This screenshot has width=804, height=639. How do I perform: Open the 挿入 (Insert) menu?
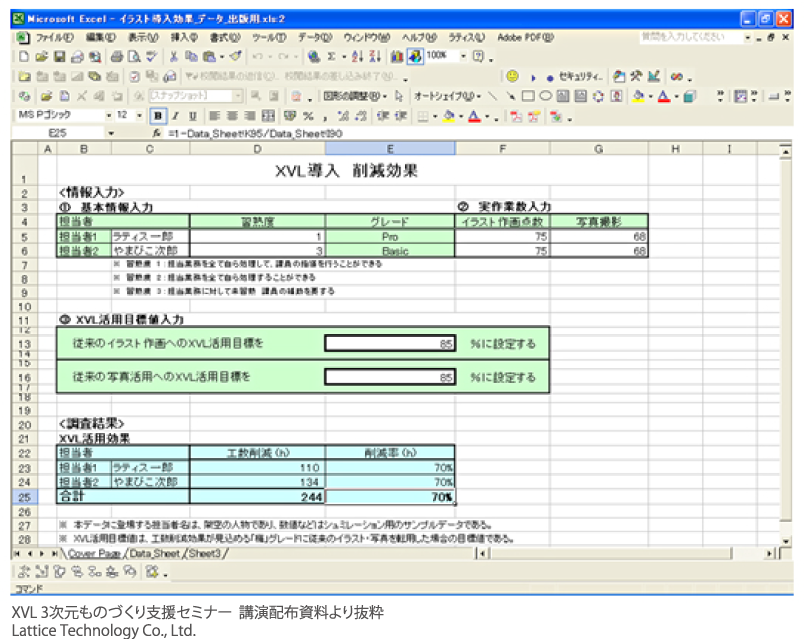click(184, 37)
